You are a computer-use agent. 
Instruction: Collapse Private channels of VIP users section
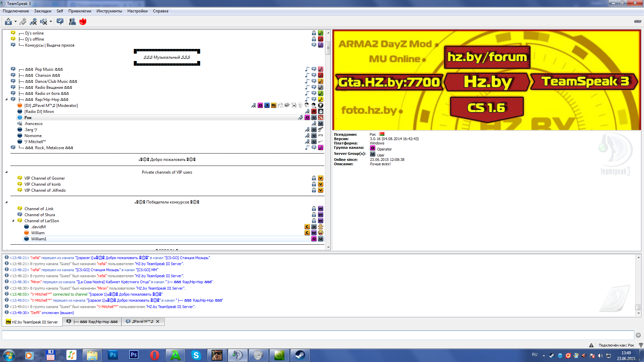click(x=6, y=172)
